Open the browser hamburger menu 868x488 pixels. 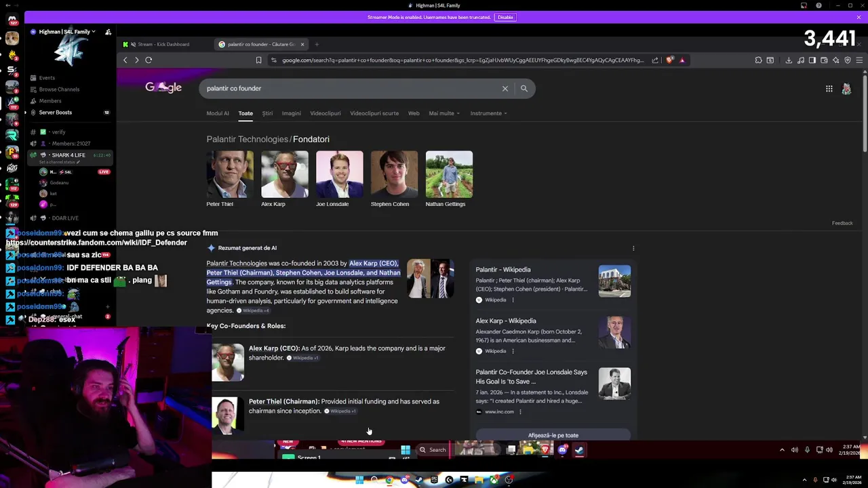[859, 60]
